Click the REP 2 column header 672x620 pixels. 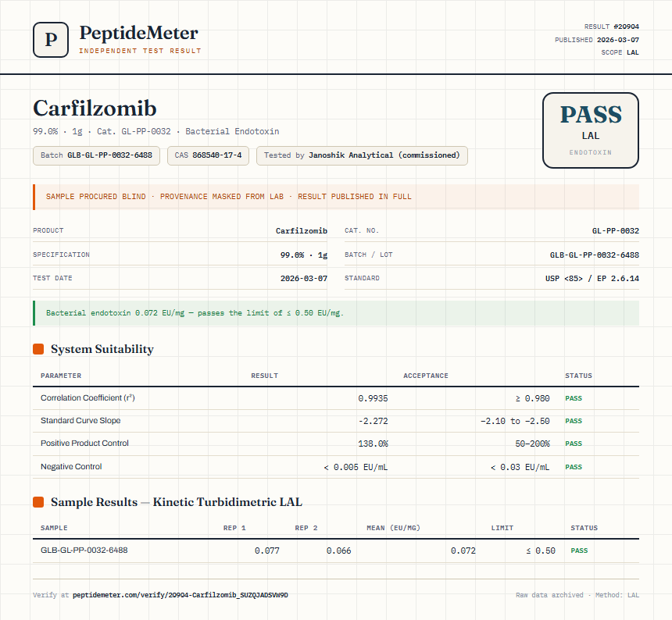tap(306, 528)
